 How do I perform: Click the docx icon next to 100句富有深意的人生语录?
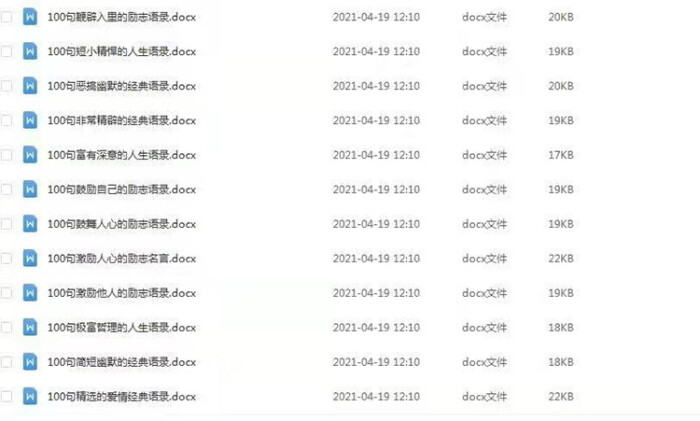pyautogui.click(x=30, y=155)
